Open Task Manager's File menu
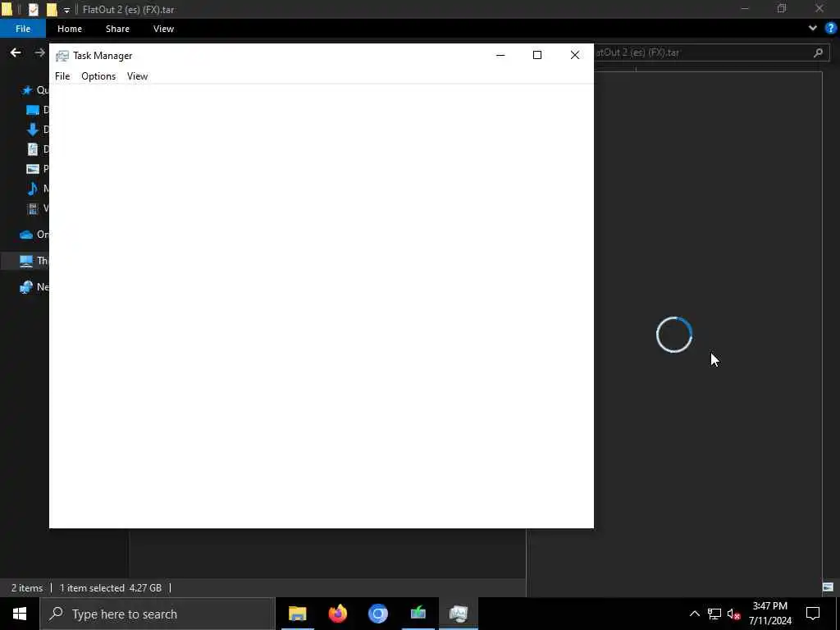The image size is (840, 630). pos(62,76)
